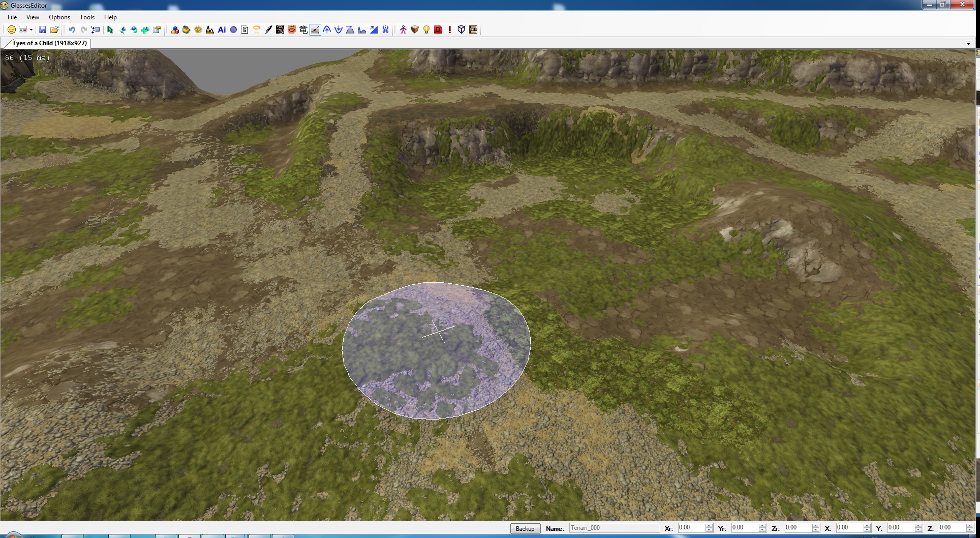Click the blue undo arrow

72,30
